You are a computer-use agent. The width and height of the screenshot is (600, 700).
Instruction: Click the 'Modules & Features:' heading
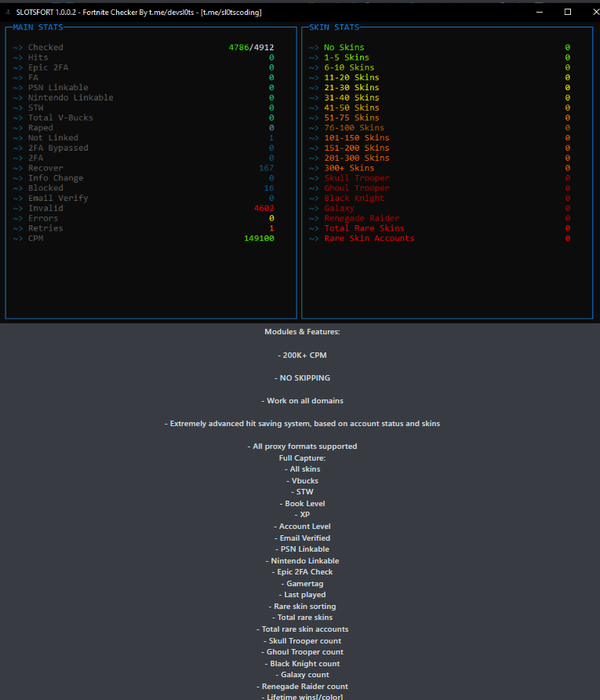[x=302, y=332]
